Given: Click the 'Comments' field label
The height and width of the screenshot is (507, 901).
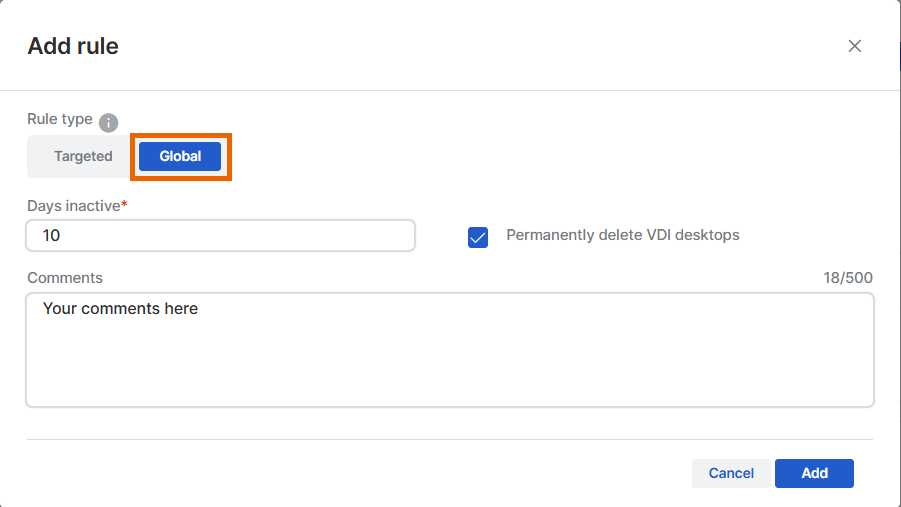Looking at the screenshot, I should click(65, 278).
